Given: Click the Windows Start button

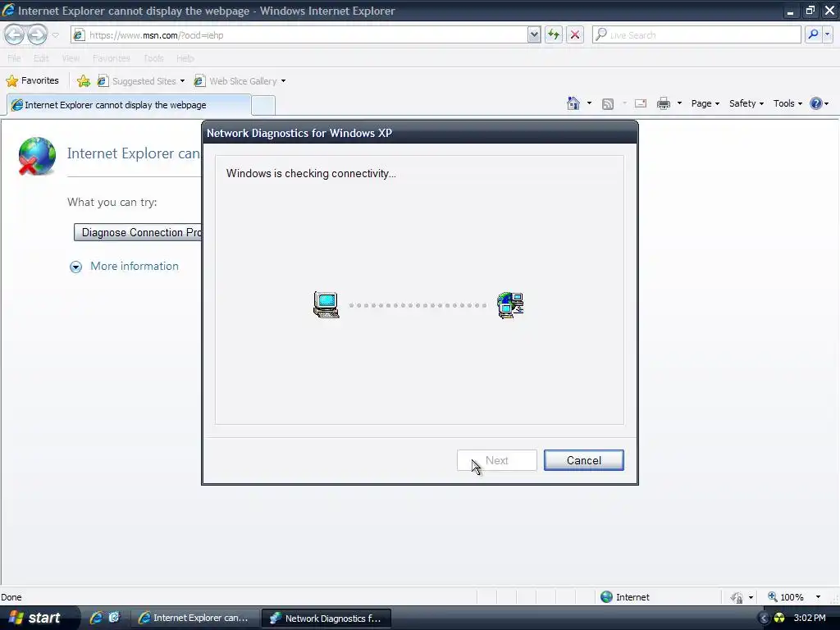Looking at the screenshot, I should [x=36, y=618].
